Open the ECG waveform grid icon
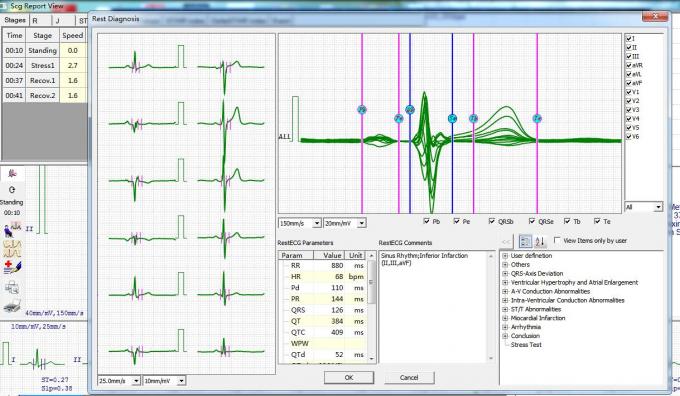Viewport: 680px width, 396px height. pyautogui.click(x=12, y=248)
